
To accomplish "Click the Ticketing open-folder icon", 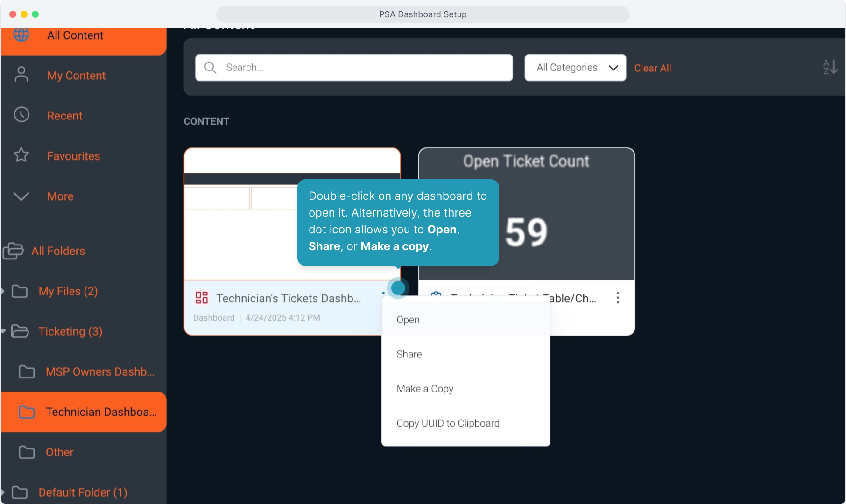I will point(20,331).
